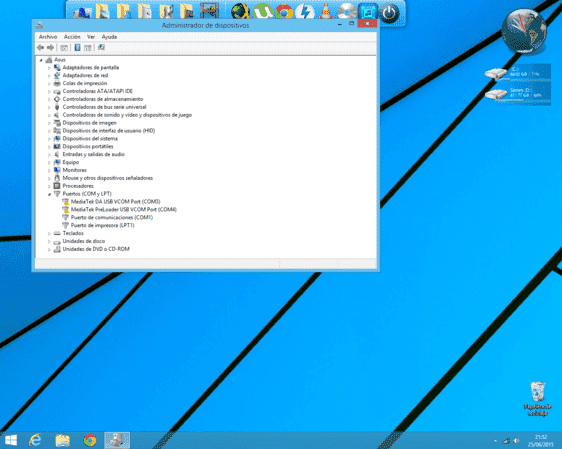
Task: Click the Papelera de reciclaje desktop icon
Action: click(x=538, y=399)
